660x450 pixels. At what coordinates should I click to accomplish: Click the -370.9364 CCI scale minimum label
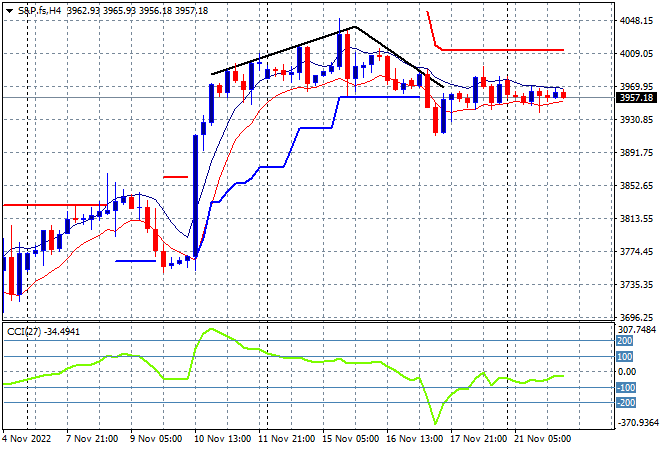[x=636, y=422]
